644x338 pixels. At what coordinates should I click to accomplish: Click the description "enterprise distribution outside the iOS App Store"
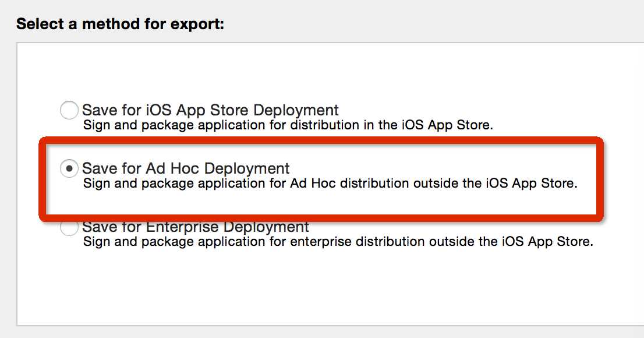click(x=441, y=241)
